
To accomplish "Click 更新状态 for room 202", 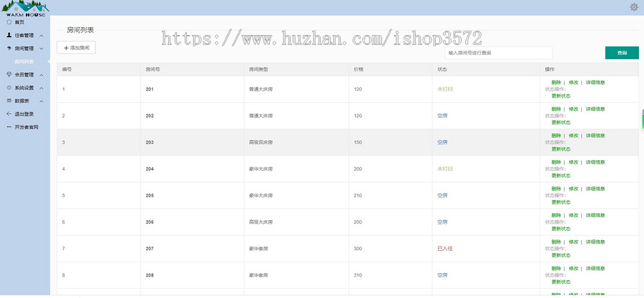I will (560, 123).
